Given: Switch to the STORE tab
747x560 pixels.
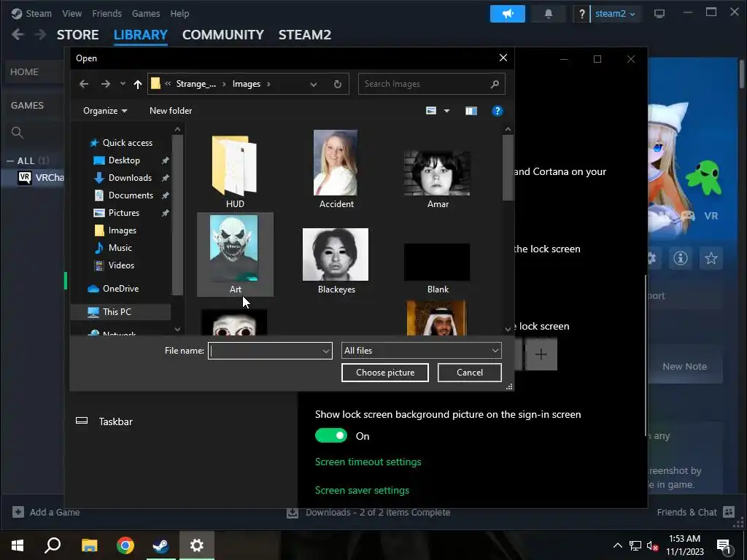Looking at the screenshot, I should (77, 35).
